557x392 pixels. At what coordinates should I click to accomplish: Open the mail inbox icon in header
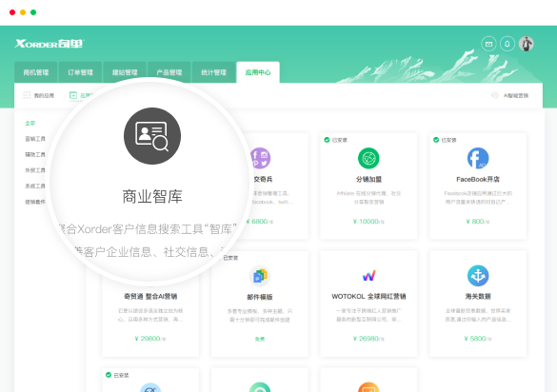coord(488,44)
